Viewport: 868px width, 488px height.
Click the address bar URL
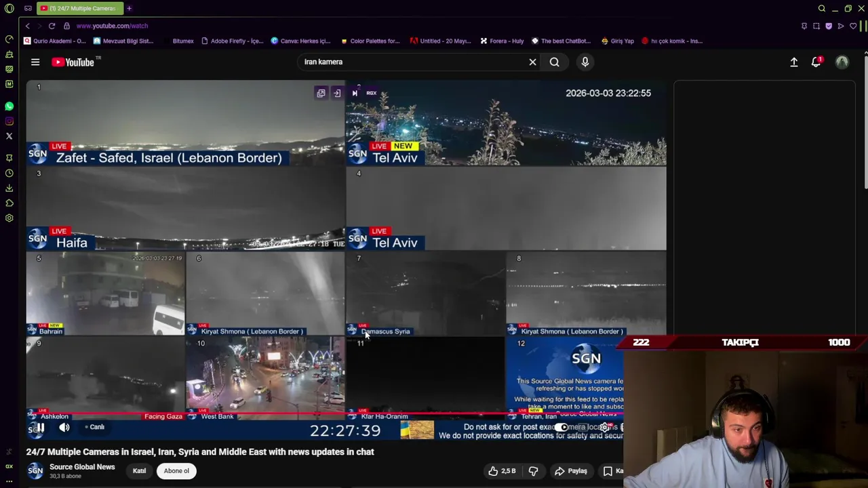[112, 26]
